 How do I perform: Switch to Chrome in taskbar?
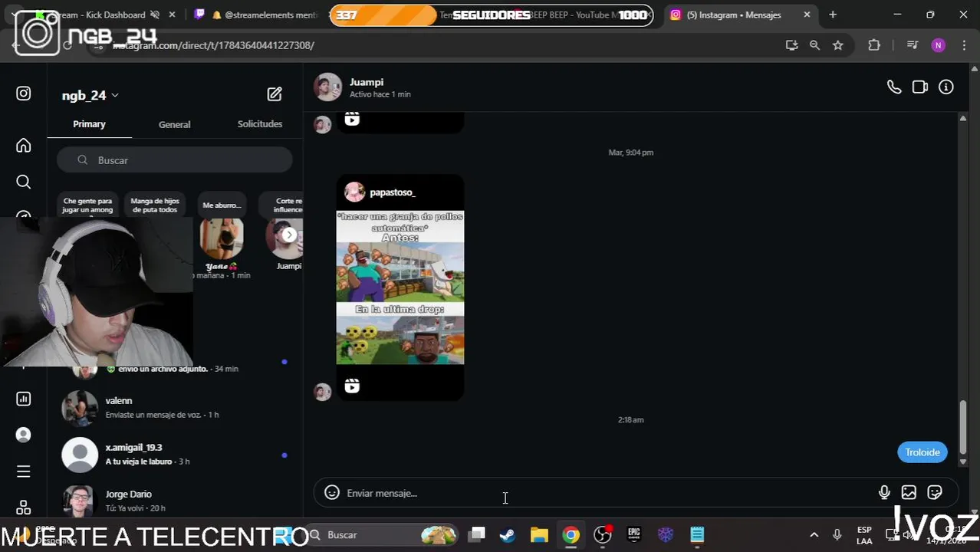point(571,534)
